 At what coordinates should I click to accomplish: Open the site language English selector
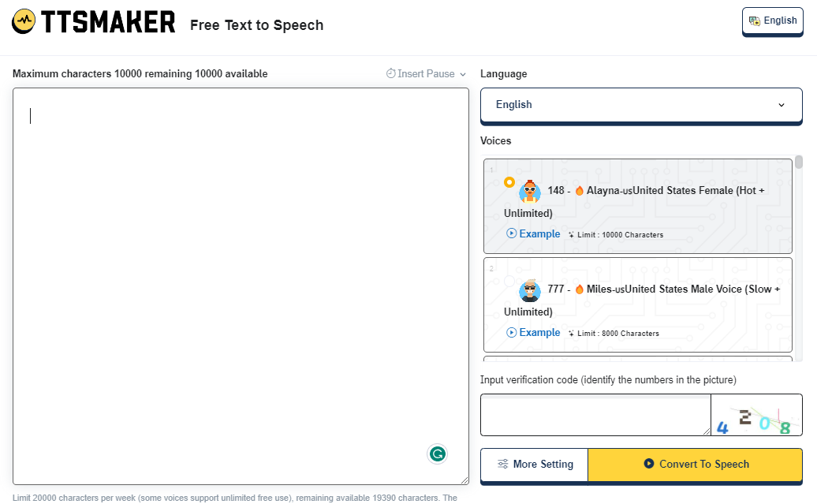(x=773, y=21)
